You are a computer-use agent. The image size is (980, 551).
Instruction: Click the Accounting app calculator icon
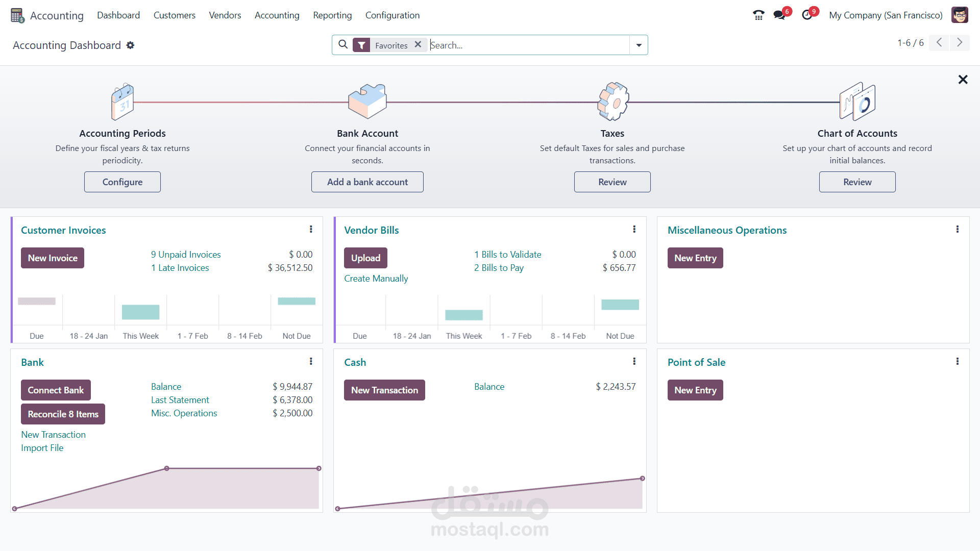[17, 15]
